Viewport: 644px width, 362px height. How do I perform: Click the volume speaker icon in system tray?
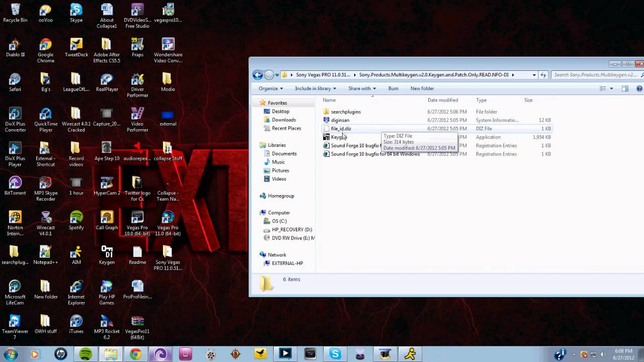(x=604, y=354)
